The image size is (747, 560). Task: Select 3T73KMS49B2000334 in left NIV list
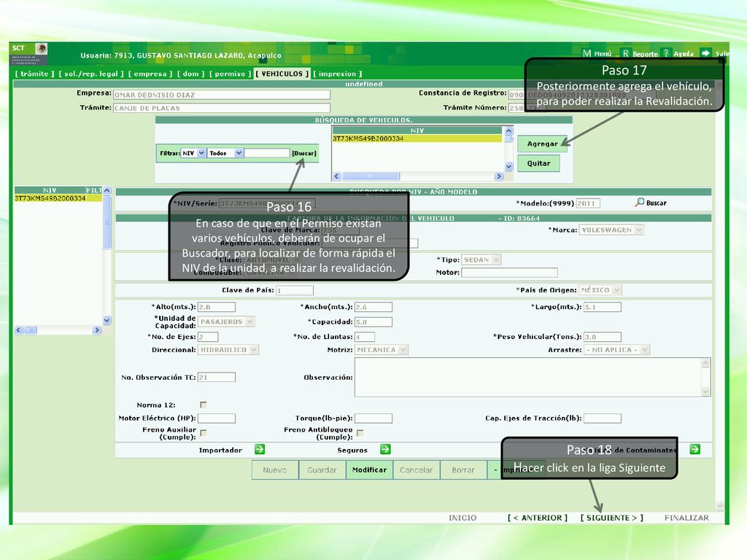tap(58, 198)
